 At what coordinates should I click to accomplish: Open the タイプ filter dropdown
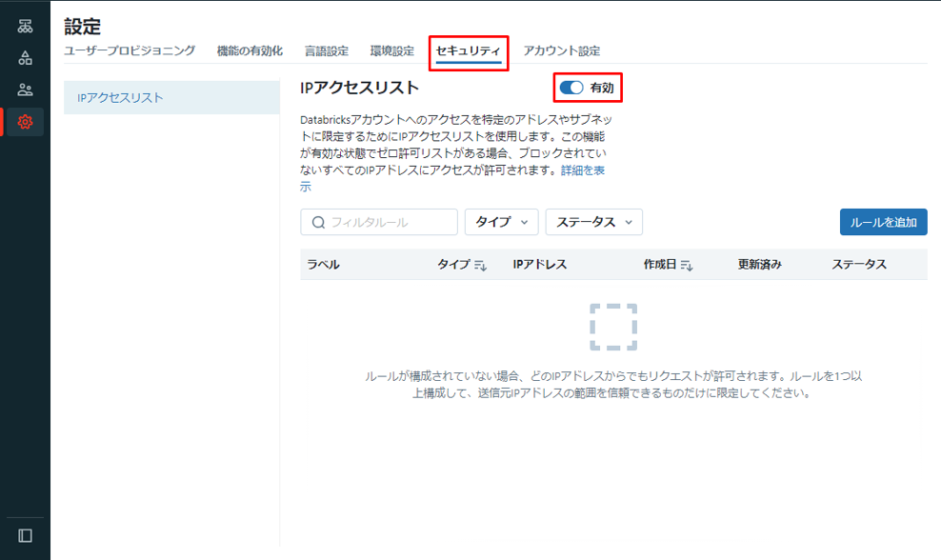(x=501, y=222)
